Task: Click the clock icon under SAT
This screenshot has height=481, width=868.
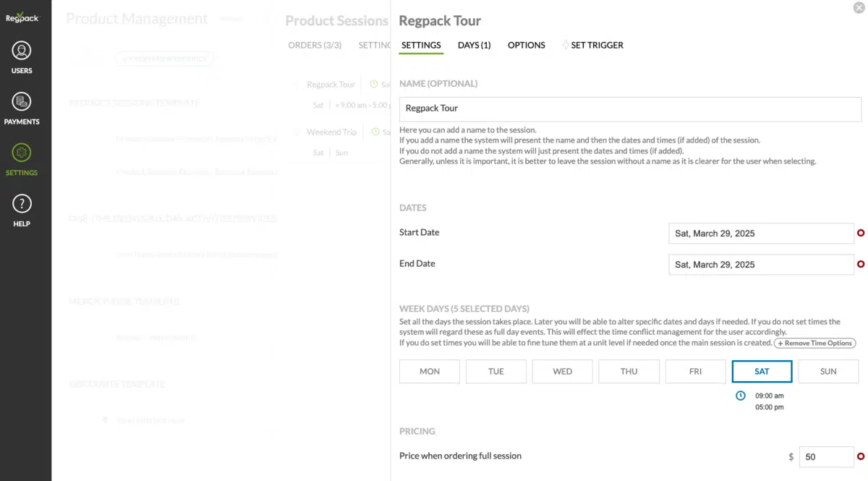Action: click(740, 396)
